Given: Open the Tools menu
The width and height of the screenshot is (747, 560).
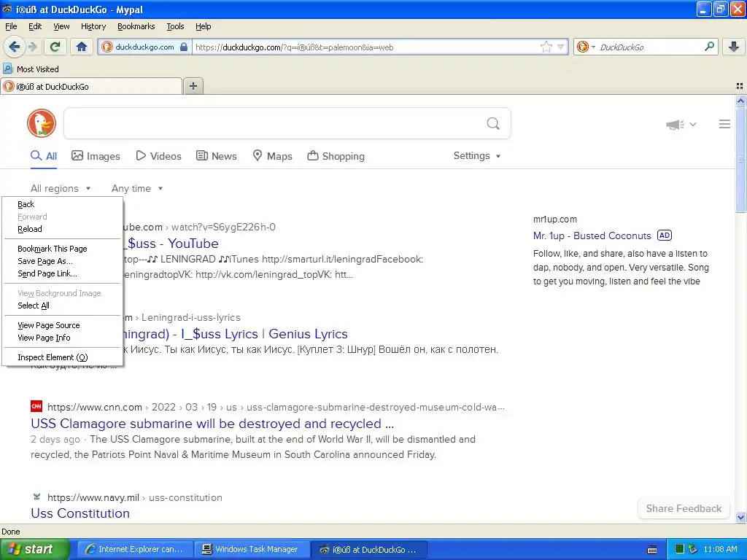Looking at the screenshot, I should pos(175,26).
